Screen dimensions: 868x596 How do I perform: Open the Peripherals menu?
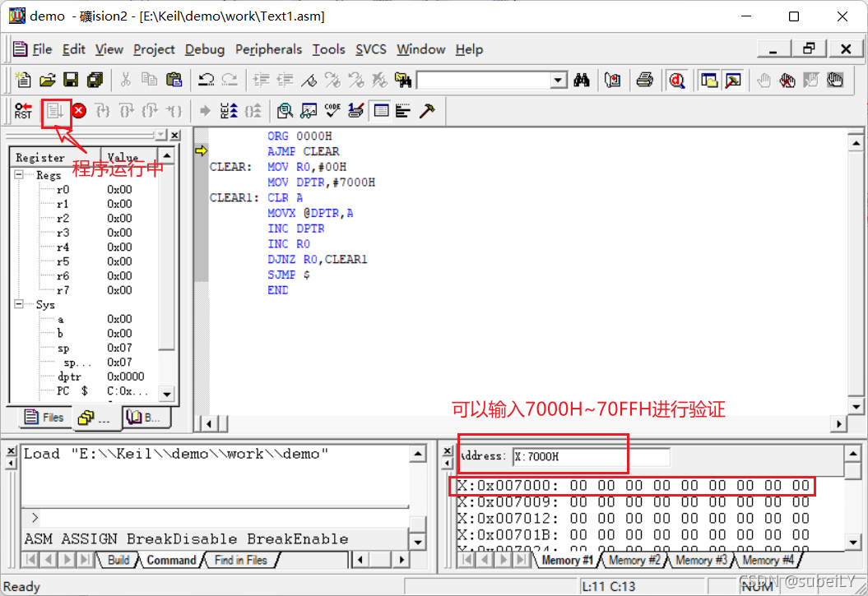pyautogui.click(x=268, y=49)
